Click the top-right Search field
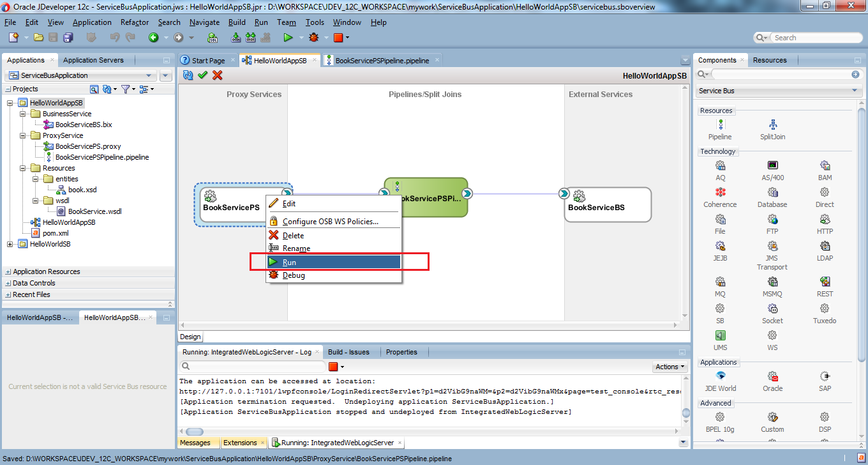This screenshot has height=465, width=868. click(x=817, y=38)
